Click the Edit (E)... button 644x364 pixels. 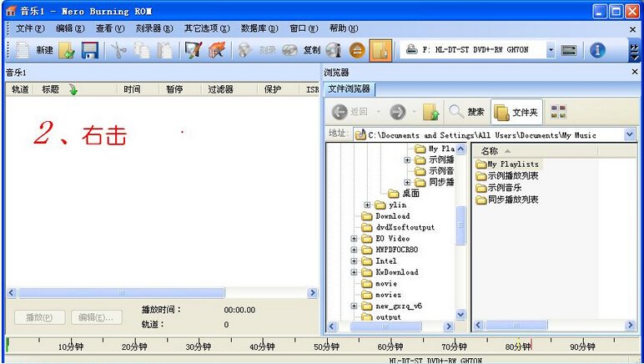(97, 317)
